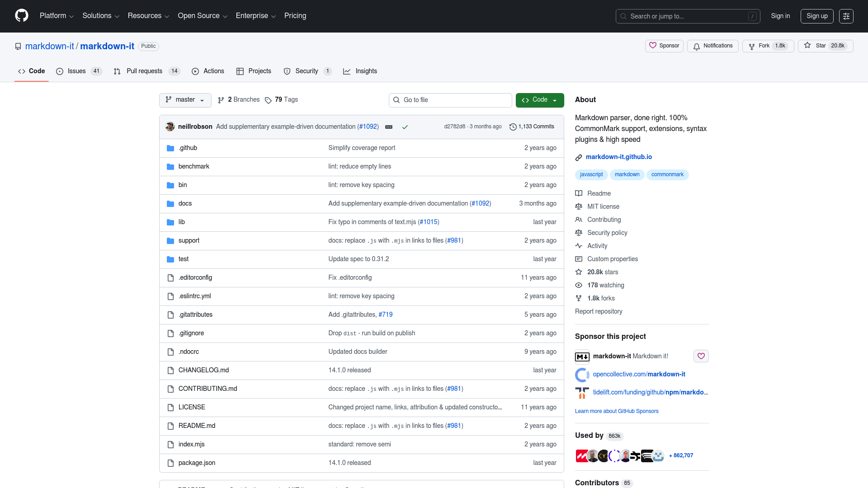The height and width of the screenshot is (488, 868).
Task: Click the MIT license scale icon
Action: click(579, 206)
